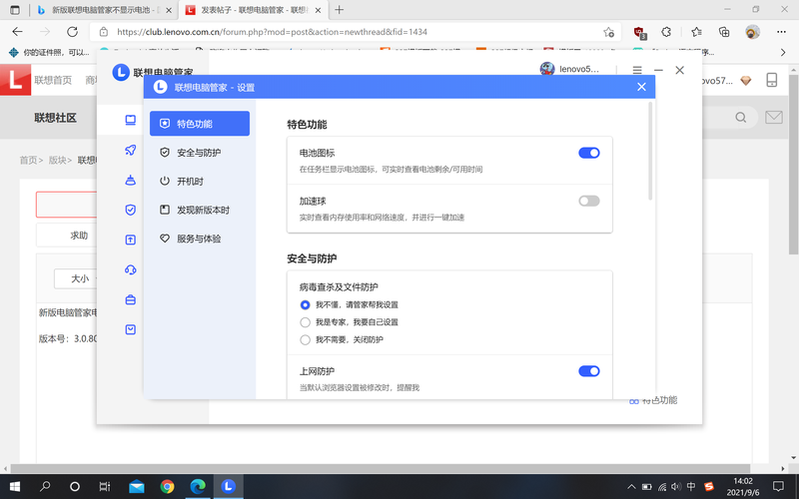
Task: Open the shield security icon in sidebar
Action: coord(130,210)
